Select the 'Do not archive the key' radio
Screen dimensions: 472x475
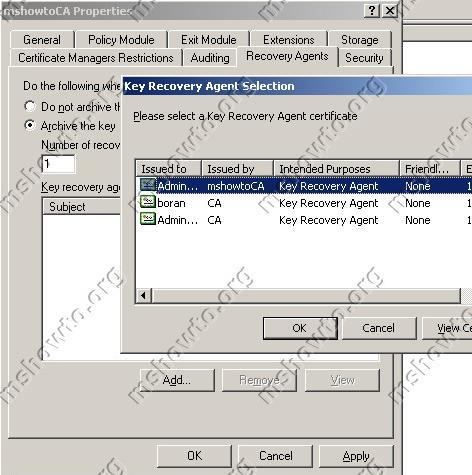30,107
